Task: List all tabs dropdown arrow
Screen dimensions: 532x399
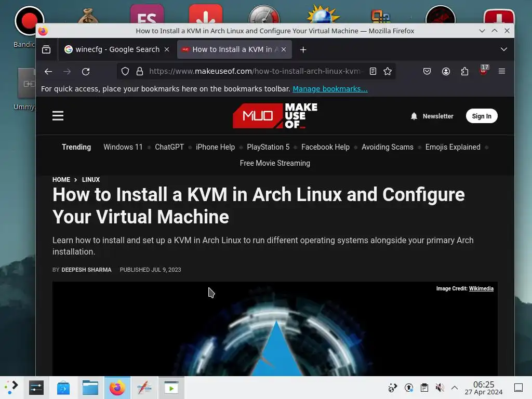Action: 503,49
